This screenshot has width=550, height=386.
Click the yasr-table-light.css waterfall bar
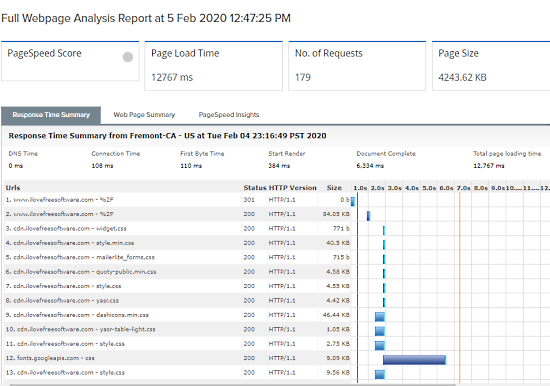point(380,331)
